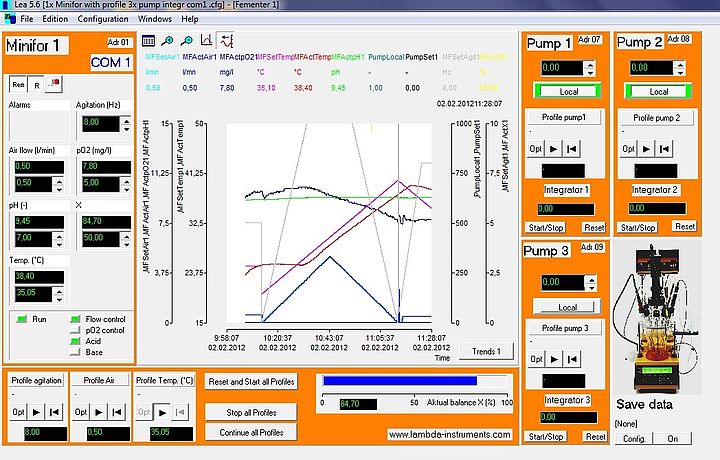Screen dimensions: 720x460
Task: Click the Trends 1 button
Action: coord(486,352)
